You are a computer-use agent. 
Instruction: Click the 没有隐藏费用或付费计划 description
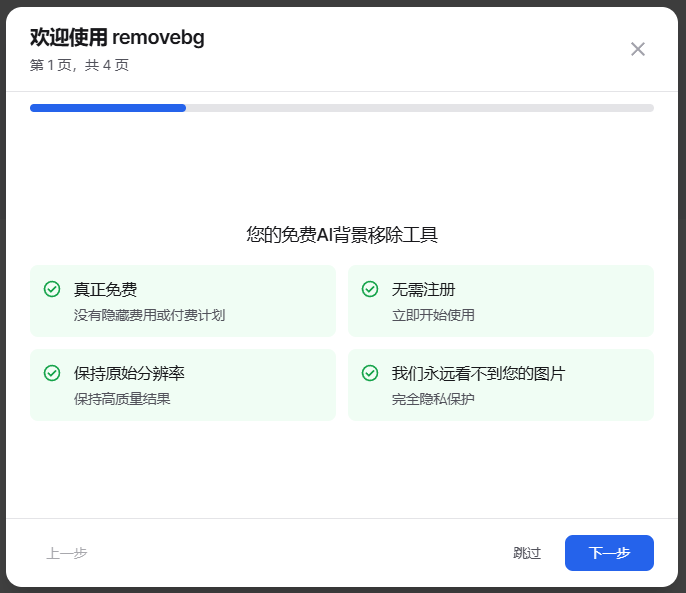pyautogui.click(x=149, y=315)
